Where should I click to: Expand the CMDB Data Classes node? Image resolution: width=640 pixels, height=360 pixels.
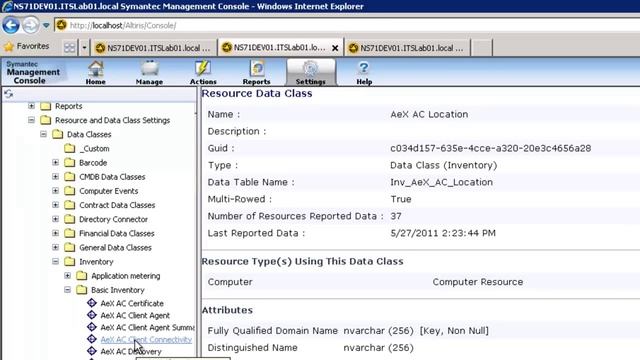pos(56,177)
